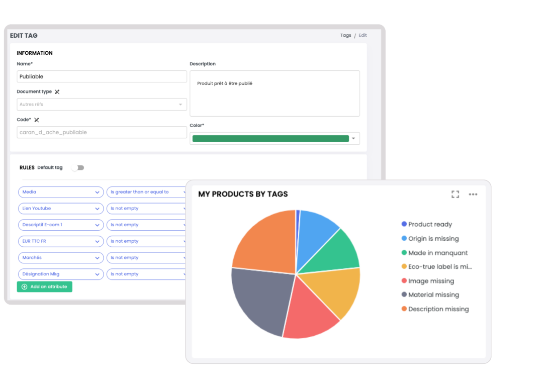Viewport: 543px width, 392px height.
Task: Click the edit icon next to Document type
Action: coord(57,91)
